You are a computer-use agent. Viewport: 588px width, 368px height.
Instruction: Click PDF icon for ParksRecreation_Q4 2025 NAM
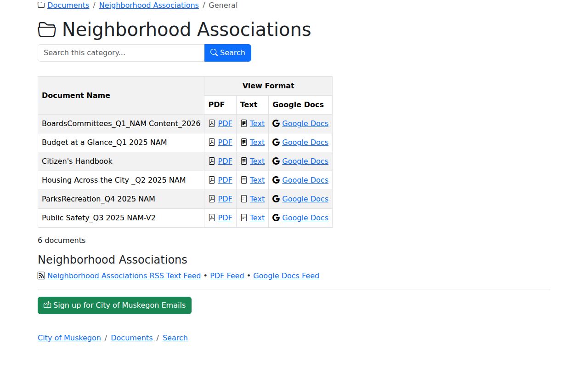point(212,199)
